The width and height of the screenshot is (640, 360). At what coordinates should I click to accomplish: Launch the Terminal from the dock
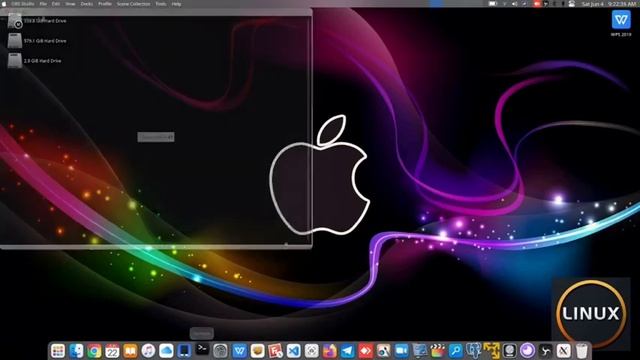tap(202, 350)
